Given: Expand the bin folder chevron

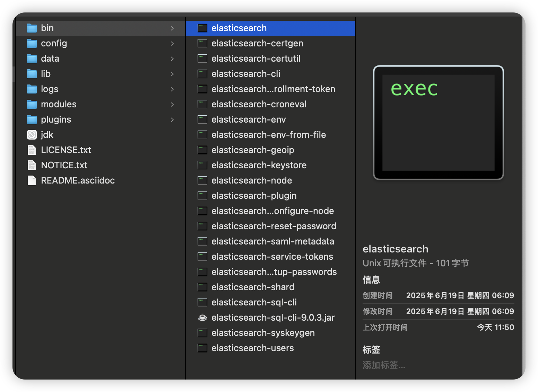Looking at the screenshot, I should (x=172, y=28).
